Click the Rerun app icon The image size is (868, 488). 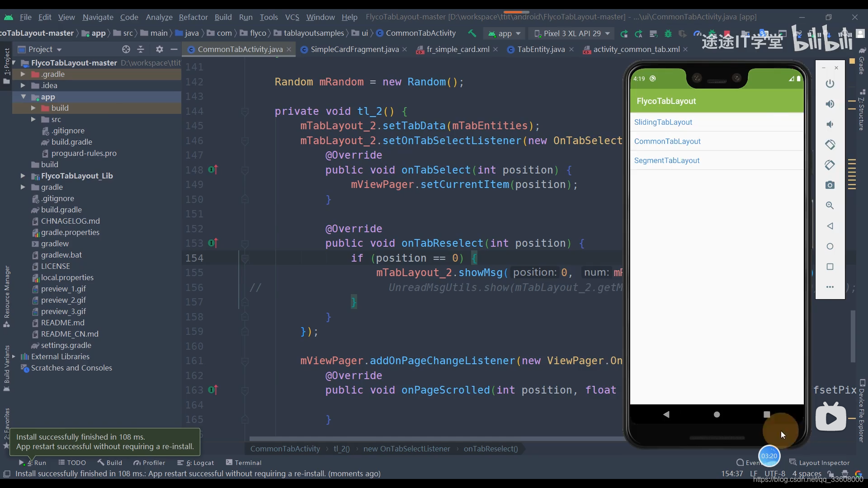pos(624,34)
